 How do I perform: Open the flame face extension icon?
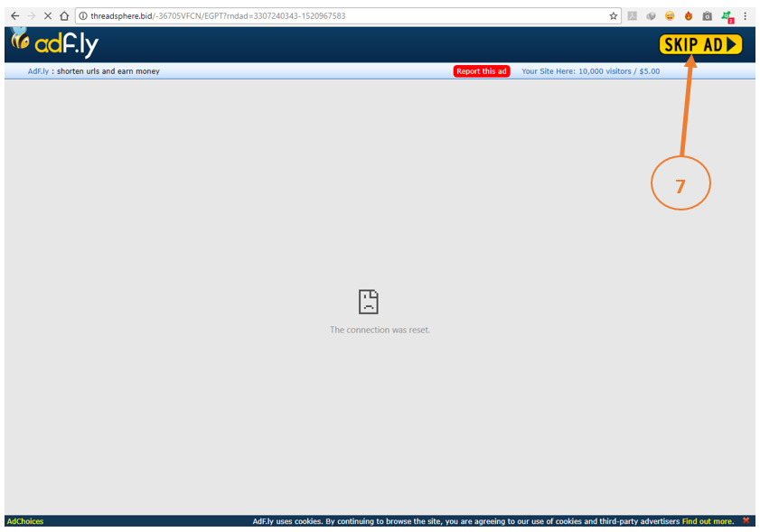689,16
